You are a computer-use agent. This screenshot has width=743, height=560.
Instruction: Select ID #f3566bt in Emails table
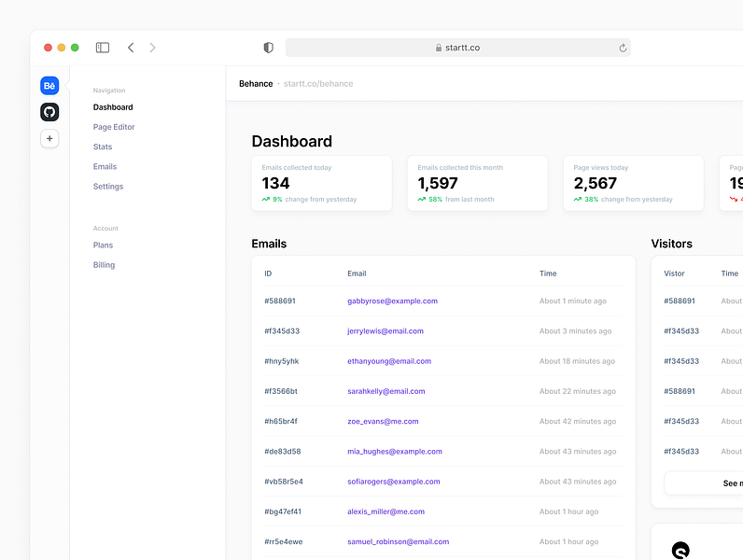coord(281,391)
